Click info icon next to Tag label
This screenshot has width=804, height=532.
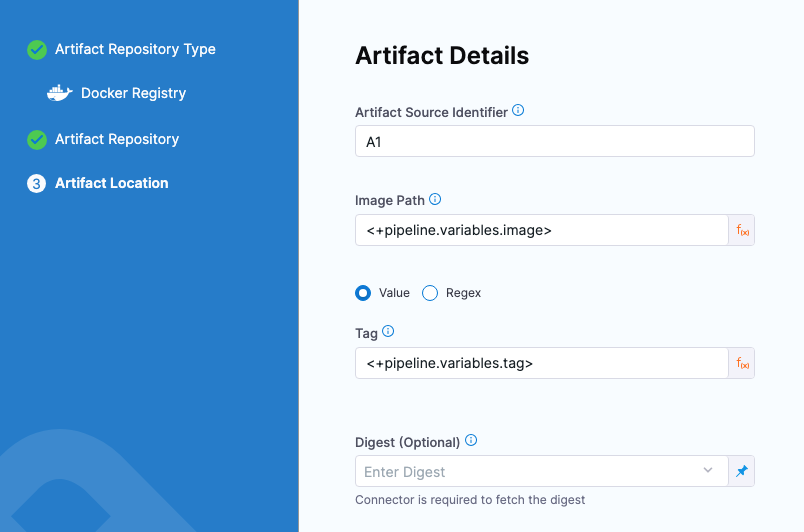pyautogui.click(x=388, y=331)
